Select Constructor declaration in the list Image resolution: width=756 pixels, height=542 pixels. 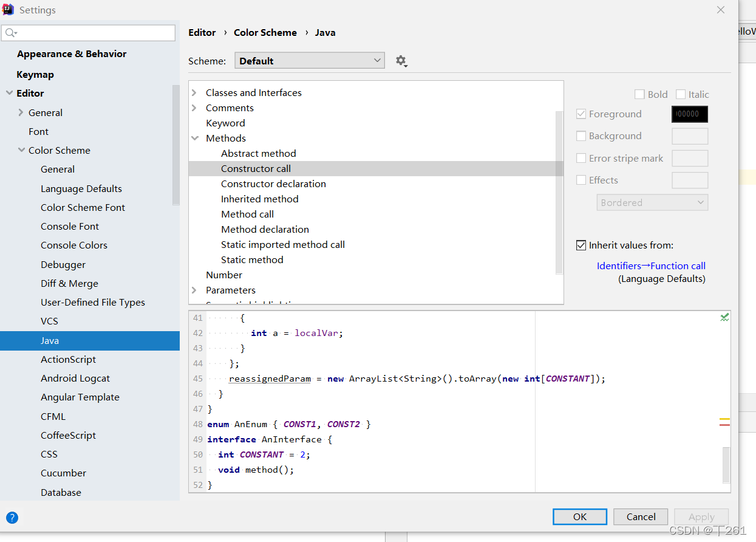(x=273, y=184)
